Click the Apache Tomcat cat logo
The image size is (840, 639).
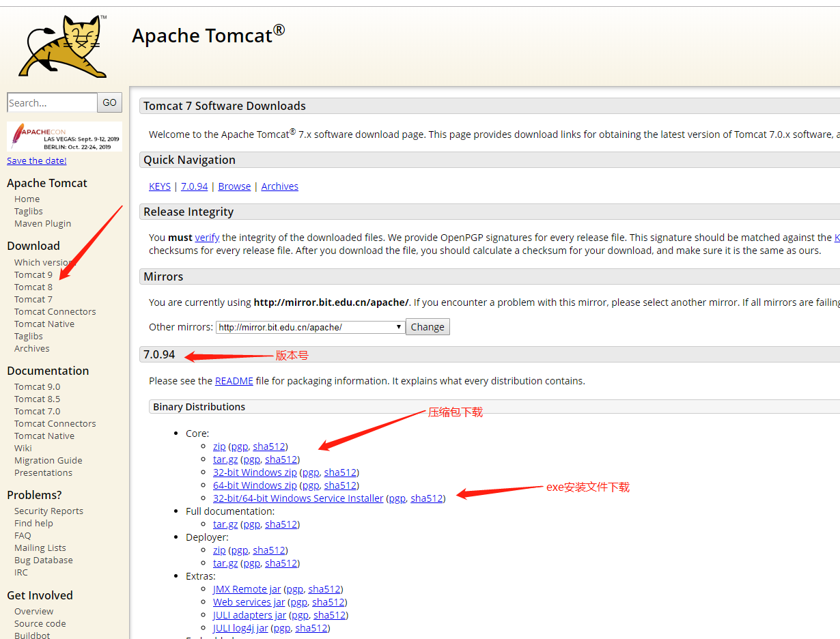(63, 46)
